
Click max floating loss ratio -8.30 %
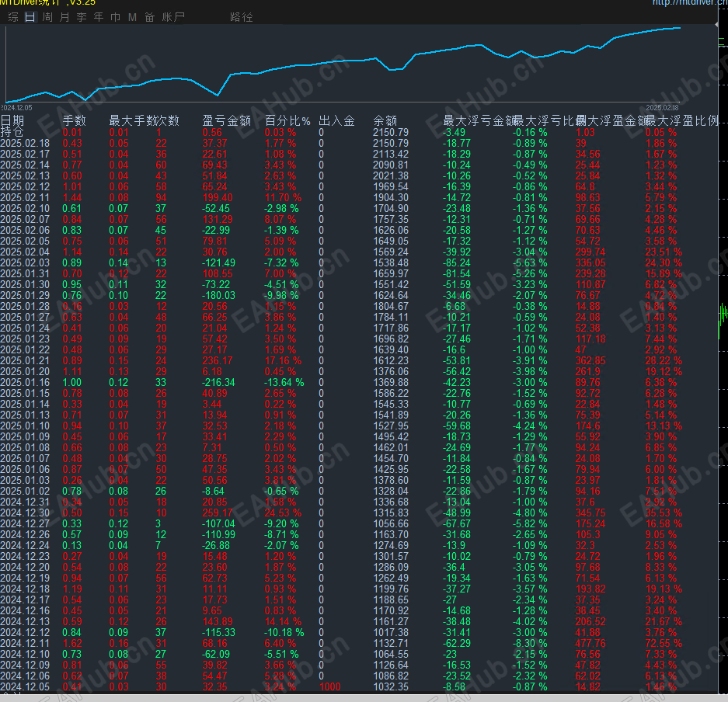[530, 643]
